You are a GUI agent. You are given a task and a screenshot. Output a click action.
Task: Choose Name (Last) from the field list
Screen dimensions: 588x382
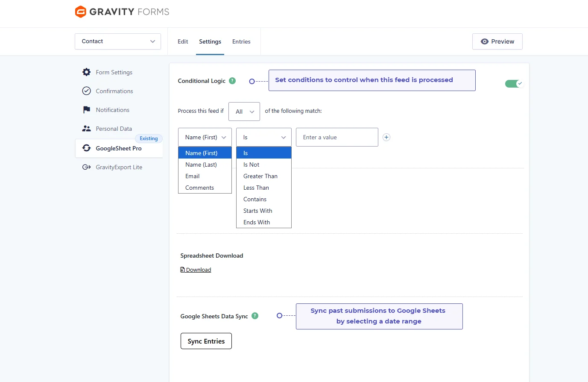click(x=205, y=165)
